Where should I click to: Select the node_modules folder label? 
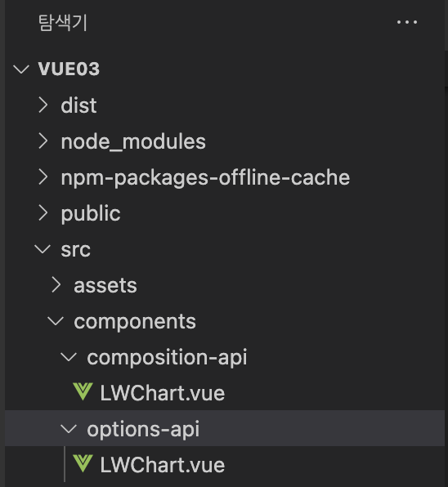(x=133, y=142)
